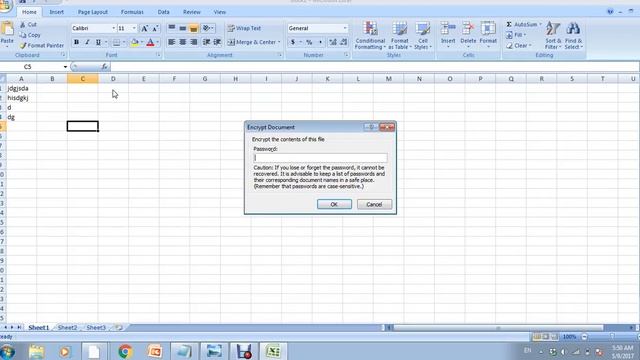Click Delete cells icon
Image resolution: width=640 pixels, height=360 pixels.
pos(468,29)
